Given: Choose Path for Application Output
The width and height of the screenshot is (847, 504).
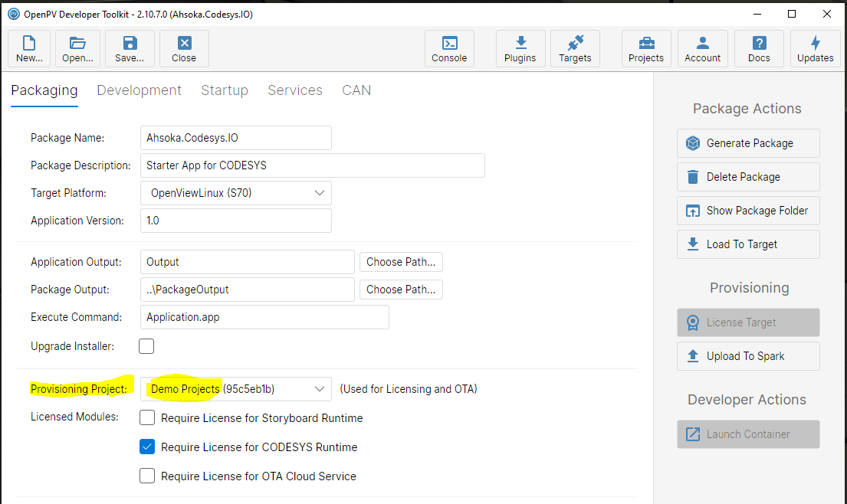Looking at the screenshot, I should (x=401, y=262).
